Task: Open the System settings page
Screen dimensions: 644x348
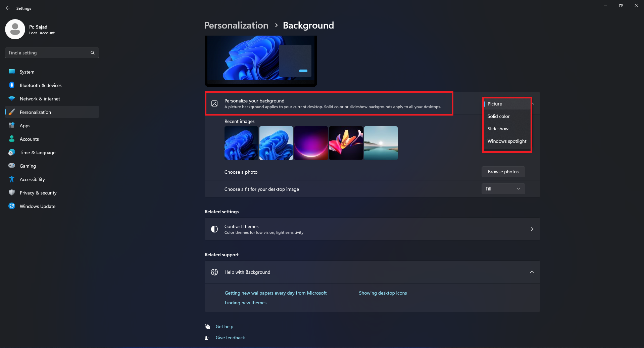Action: tap(52, 72)
